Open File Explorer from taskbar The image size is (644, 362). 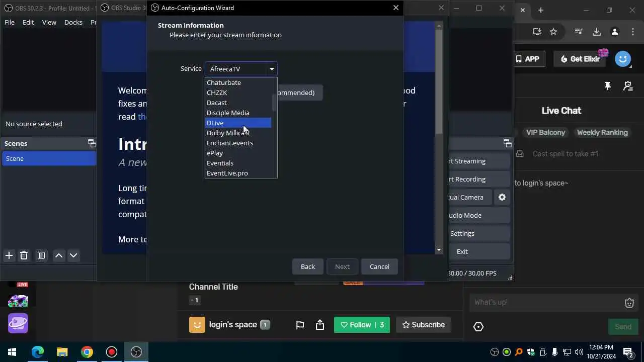(62, 352)
